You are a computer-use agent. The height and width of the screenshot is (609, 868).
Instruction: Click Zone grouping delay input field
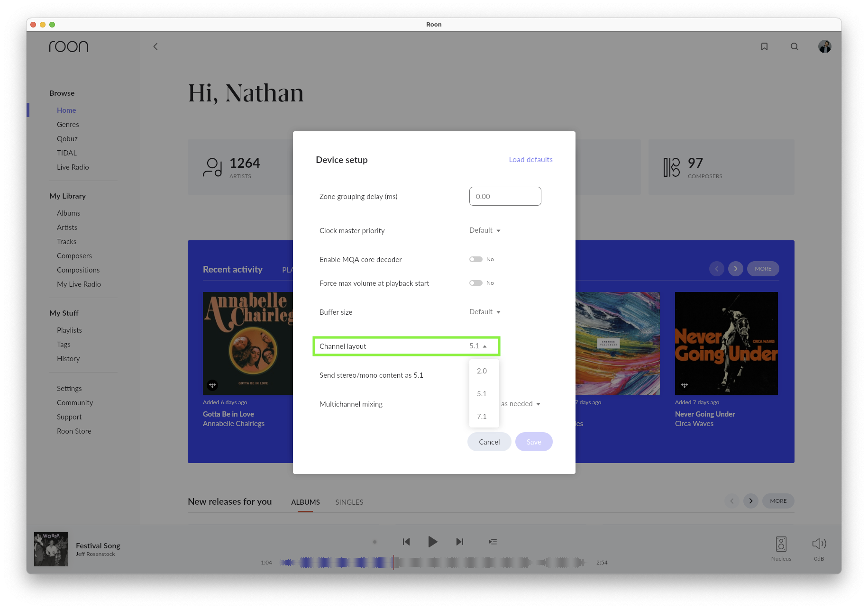(x=505, y=196)
